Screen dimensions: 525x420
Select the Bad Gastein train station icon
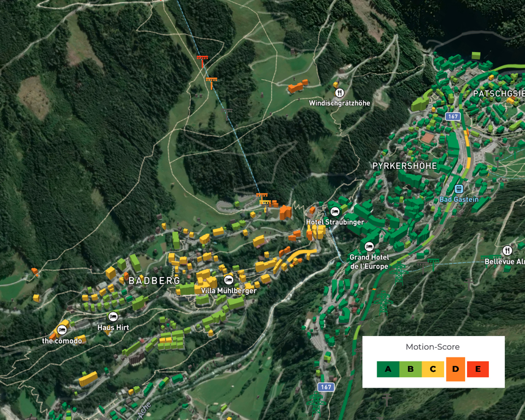(x=459, y=189)
